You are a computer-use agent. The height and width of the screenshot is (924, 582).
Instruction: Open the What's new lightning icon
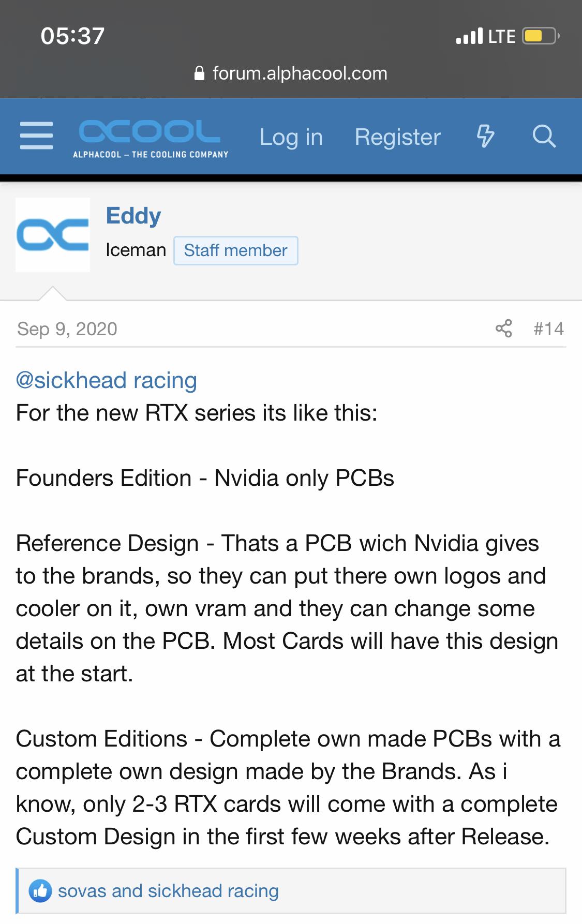click(485, 137)
